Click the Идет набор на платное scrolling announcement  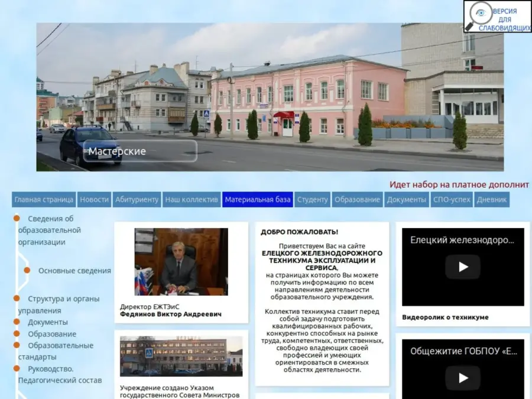(x=459, y=184)
